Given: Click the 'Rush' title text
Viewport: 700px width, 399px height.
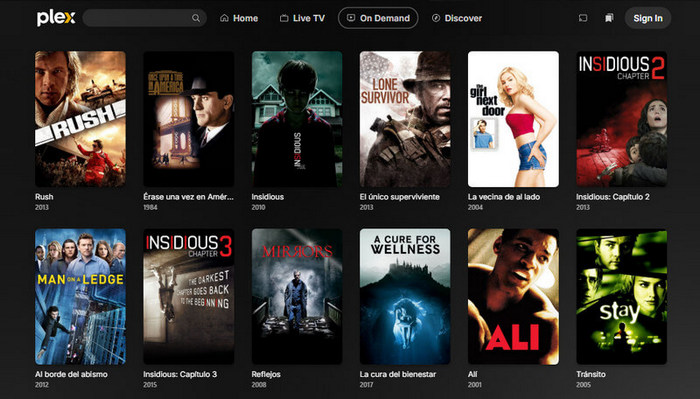Looking at the screenshot, I should [44, 197].
